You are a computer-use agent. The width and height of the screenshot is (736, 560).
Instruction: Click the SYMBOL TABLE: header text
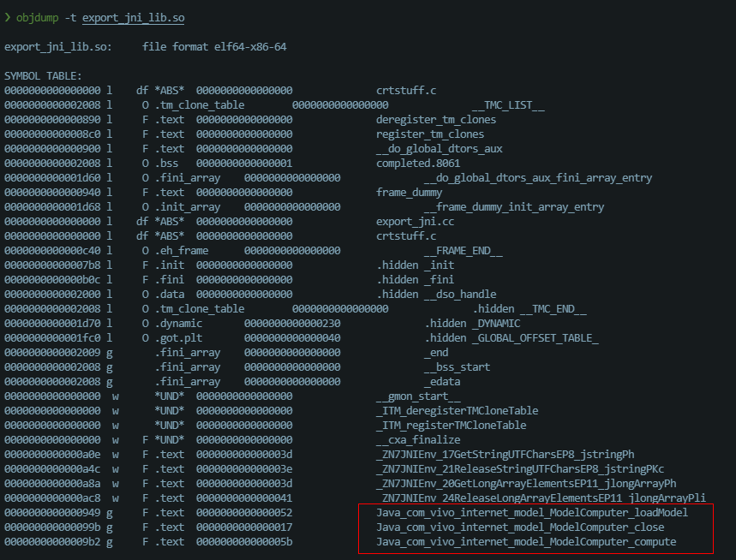coord(43,75)
